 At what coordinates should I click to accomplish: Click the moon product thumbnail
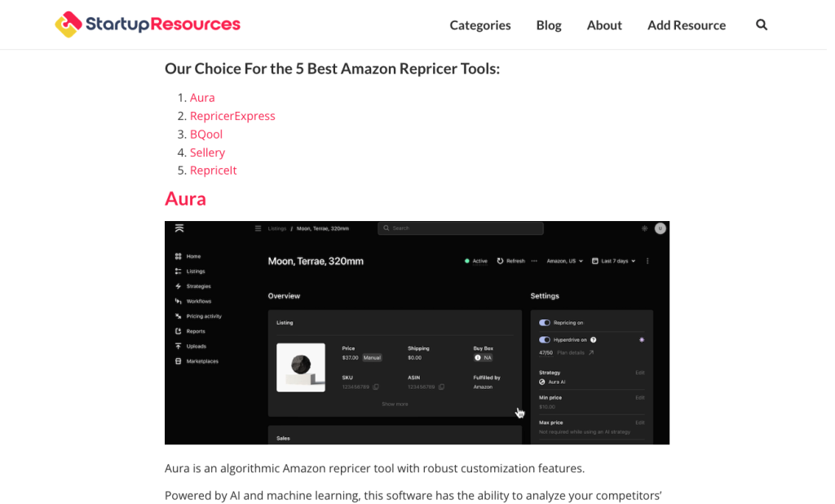(300, 368)
